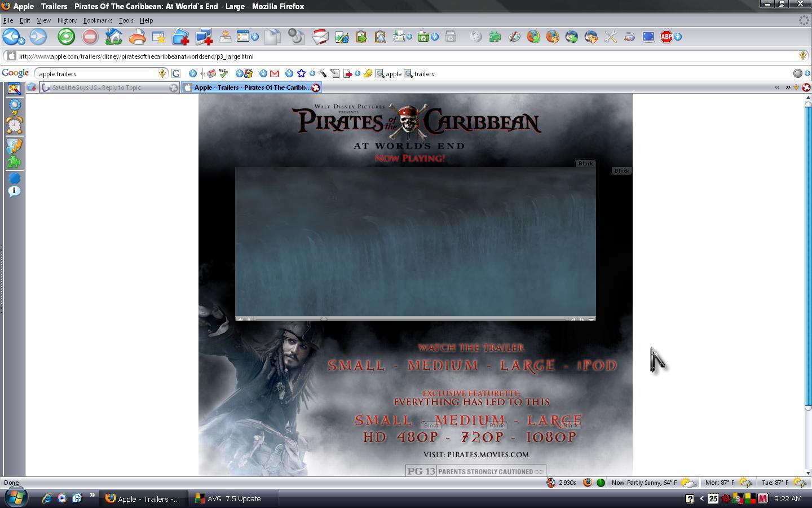
Task: Expand dropdown next to the recycle folder icon
Action: pos(435,37)
